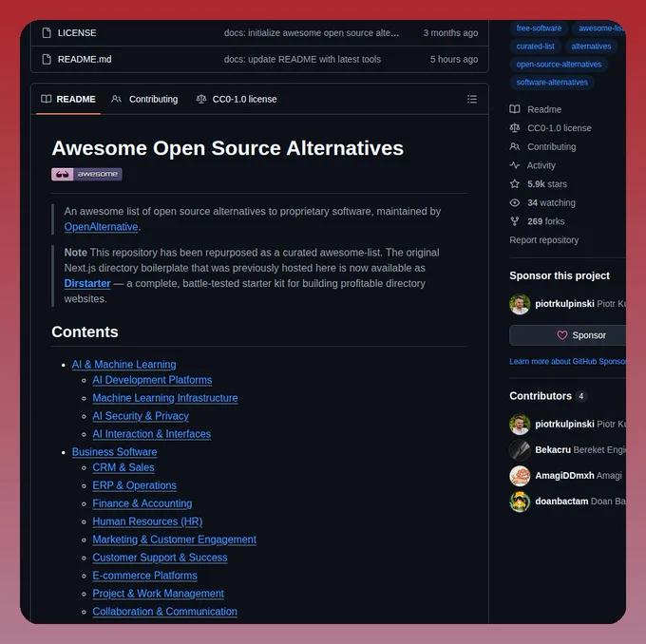Jump to Collaboration & Communication section

pyautogui.click(x=164, y=612)
